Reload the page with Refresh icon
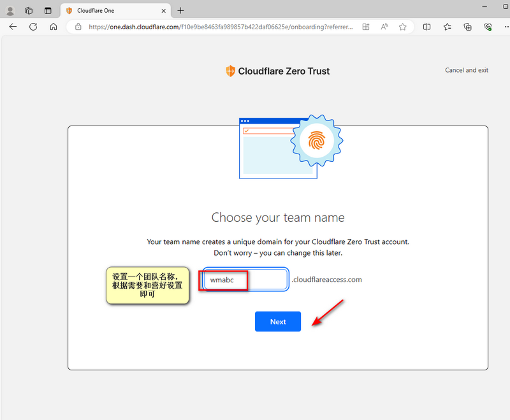This screenshot has width=510, height=420. point(33,27)
